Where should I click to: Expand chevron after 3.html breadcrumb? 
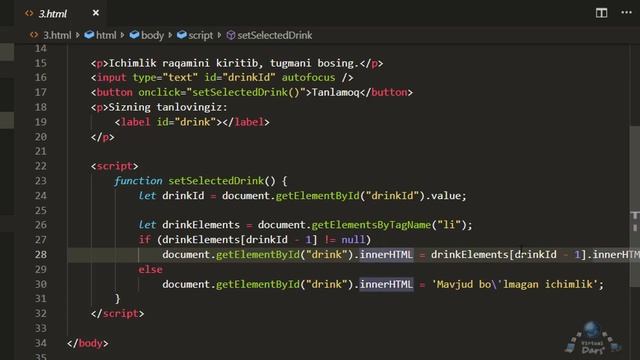coord(78,36)
